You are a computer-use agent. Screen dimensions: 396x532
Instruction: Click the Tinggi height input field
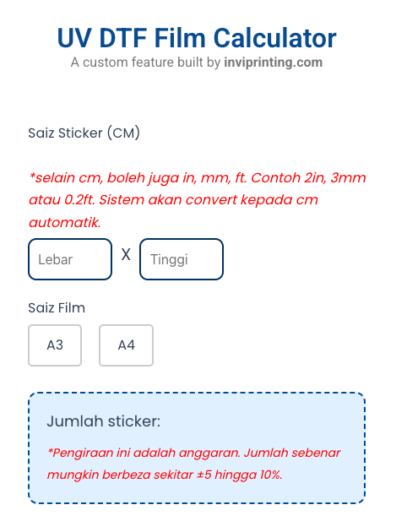(182, 259)
